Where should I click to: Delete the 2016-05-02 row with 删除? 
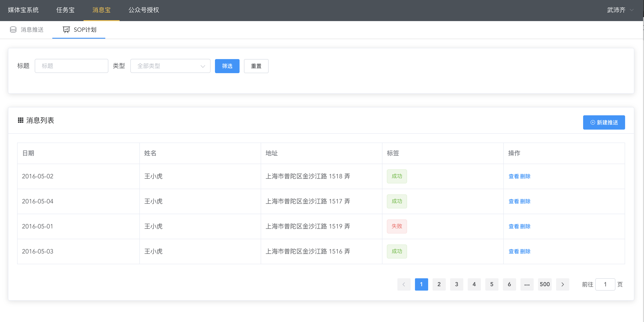tap(525, 176)
